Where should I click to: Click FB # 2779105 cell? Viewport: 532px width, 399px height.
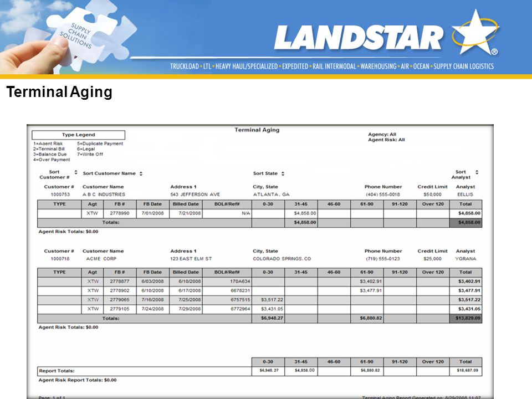[120, 309]
